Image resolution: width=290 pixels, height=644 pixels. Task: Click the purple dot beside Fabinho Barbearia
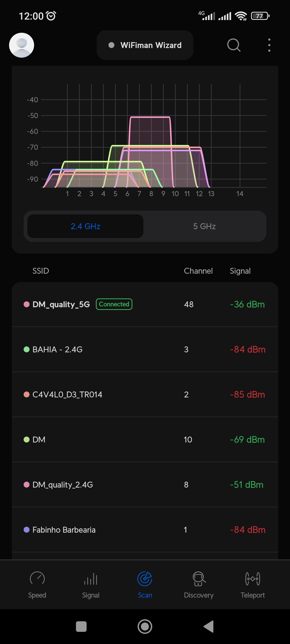click(x=27, y=530)
